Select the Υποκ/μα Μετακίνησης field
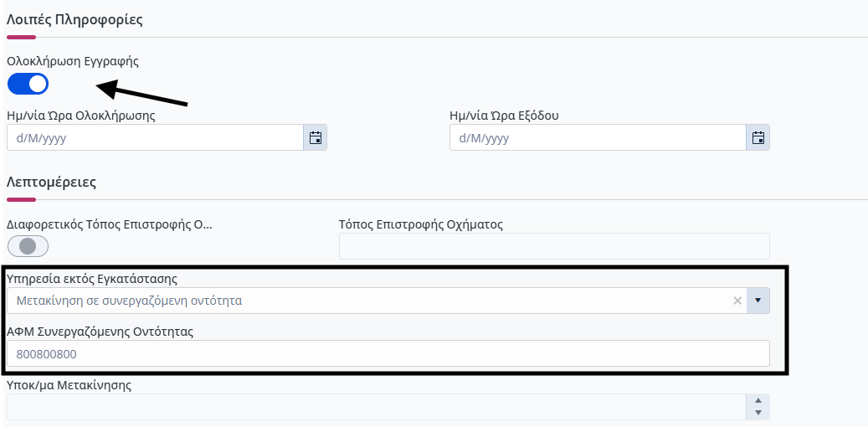Viewport: 868px width, 427px height. [377, 407]
